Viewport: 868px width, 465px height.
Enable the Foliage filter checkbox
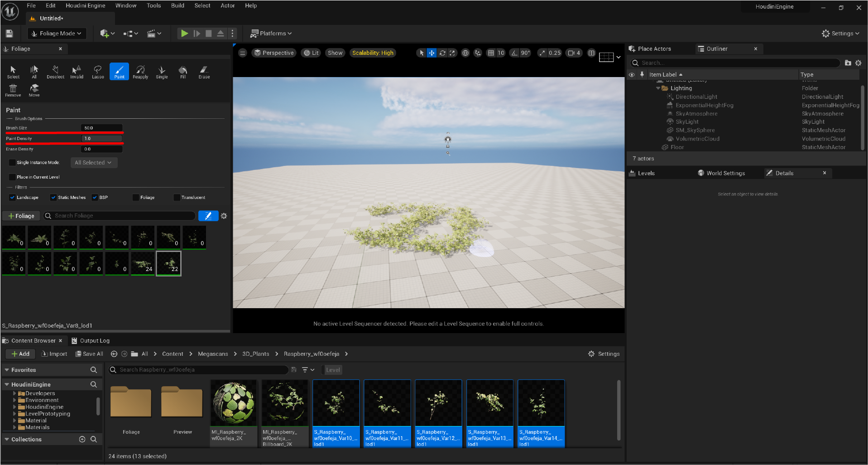click(136, 197)
